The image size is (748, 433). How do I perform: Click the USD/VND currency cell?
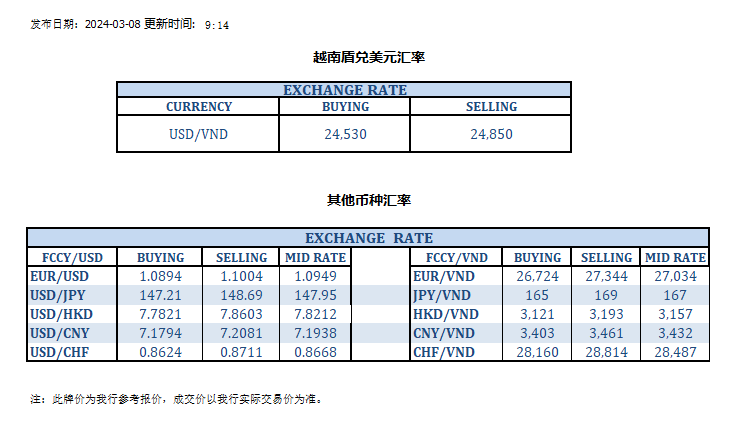(x=199, y=135)
